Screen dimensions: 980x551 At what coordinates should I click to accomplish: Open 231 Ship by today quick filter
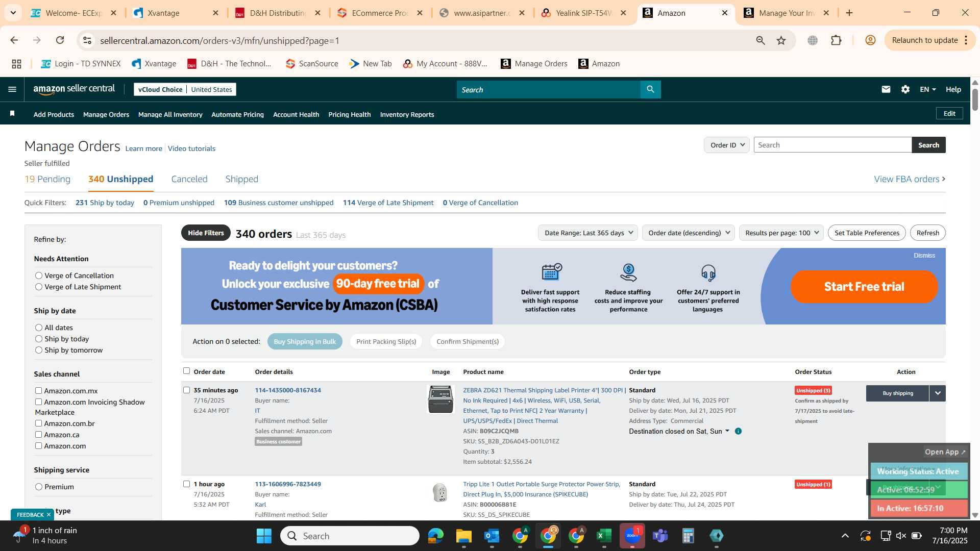tap(105, 203)
